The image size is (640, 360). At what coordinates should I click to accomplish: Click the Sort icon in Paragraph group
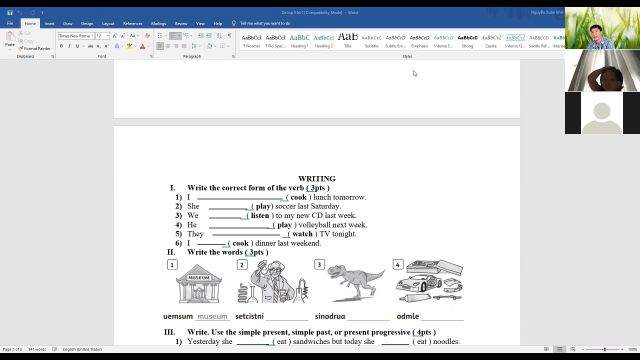tap(220, 36)
